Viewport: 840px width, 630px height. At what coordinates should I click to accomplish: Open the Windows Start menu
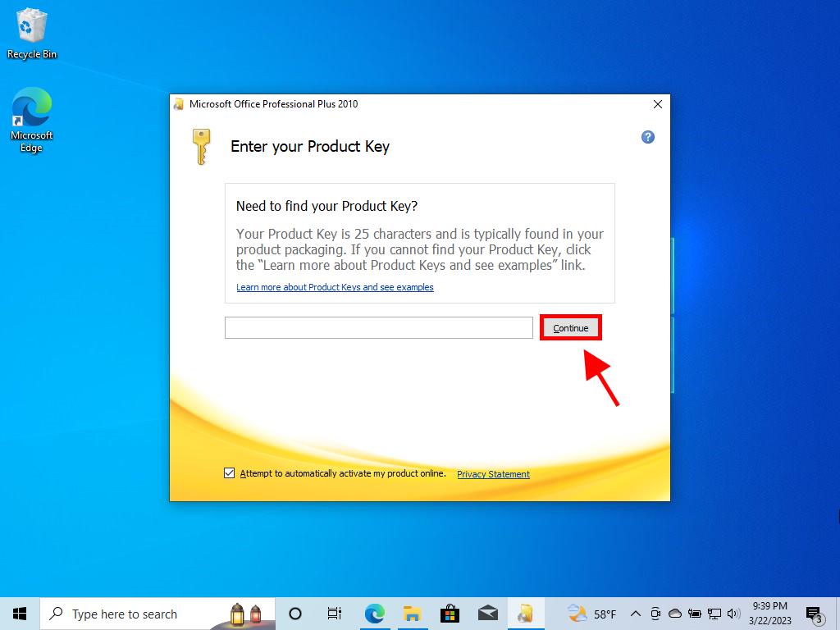pos(20,614)
